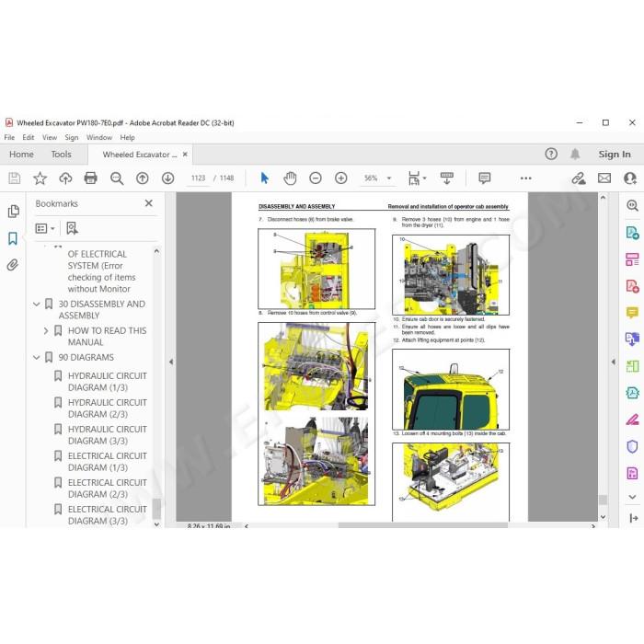Screen dimensions: 644x644
Task: Go to previous page arrow
Action: click(x=142, y=178)
